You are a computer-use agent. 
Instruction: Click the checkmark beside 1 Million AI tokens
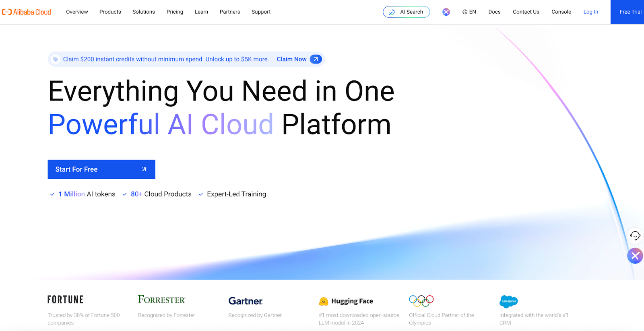click(52, 194)
